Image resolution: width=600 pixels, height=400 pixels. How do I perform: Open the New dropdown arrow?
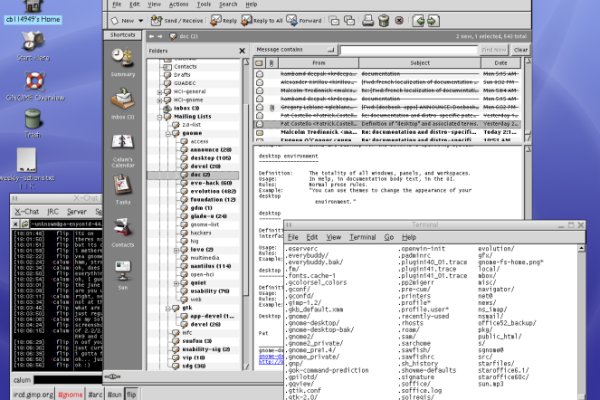139,19
